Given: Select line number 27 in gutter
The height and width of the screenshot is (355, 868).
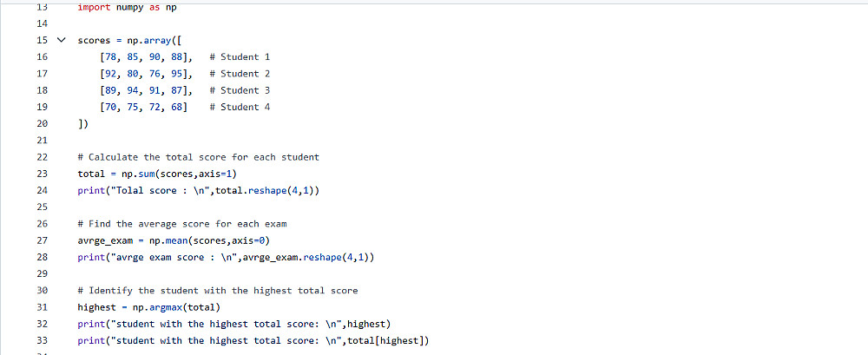Looking at the screenshot, I should coord(42,240).
